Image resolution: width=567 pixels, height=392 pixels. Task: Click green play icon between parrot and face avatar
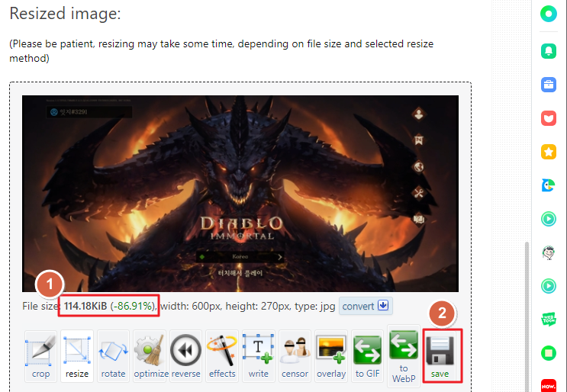tap(549, 219)
